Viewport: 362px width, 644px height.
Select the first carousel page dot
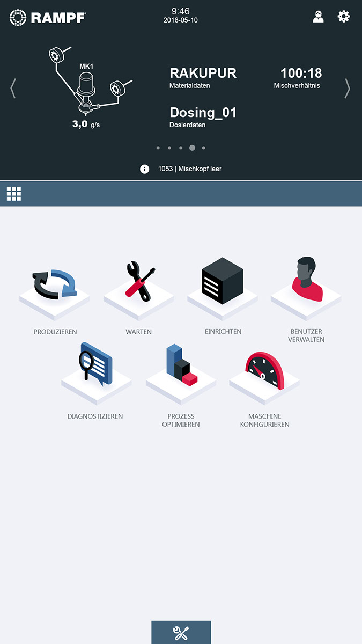158,148
